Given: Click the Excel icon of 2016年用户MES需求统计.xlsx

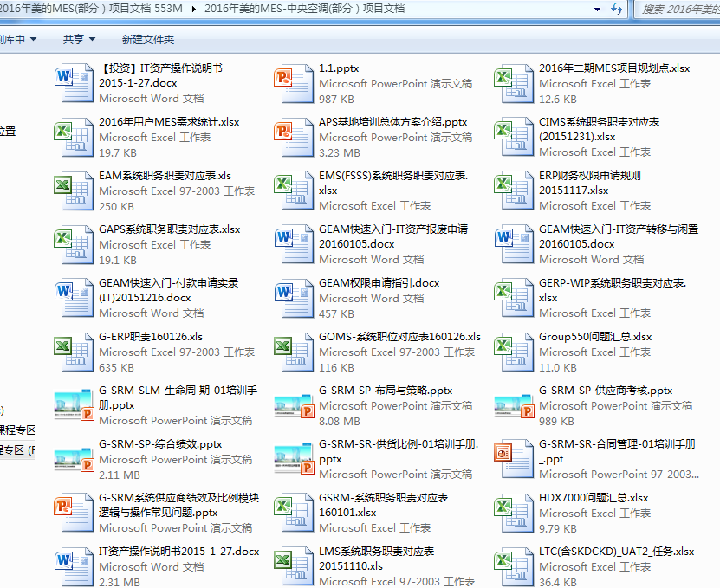Looking at the screenshot, I should point(74,137).
